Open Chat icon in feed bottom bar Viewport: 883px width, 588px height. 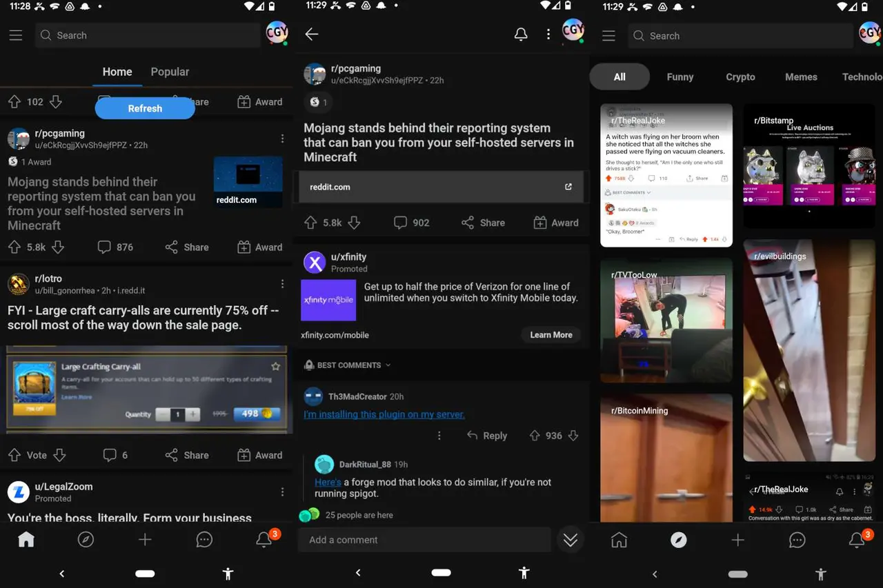point(204,540)
